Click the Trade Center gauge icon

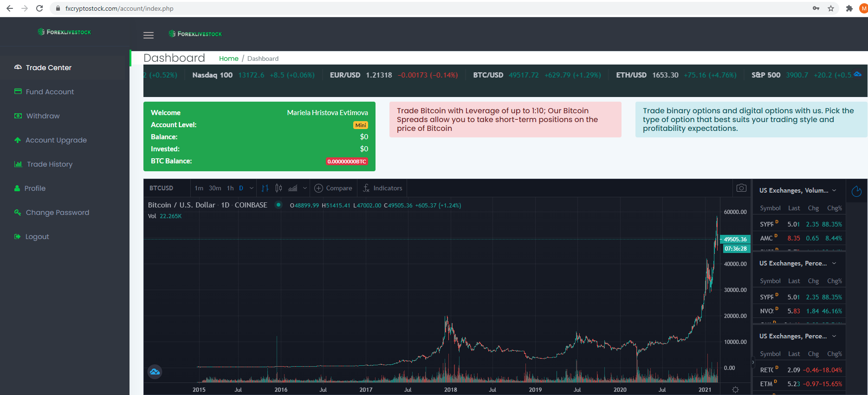point(18,67)
